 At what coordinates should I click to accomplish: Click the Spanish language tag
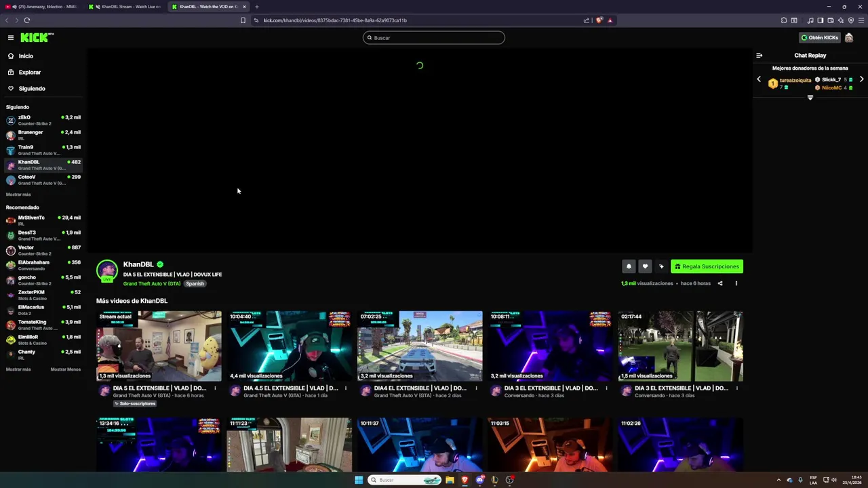pos(195,284)
